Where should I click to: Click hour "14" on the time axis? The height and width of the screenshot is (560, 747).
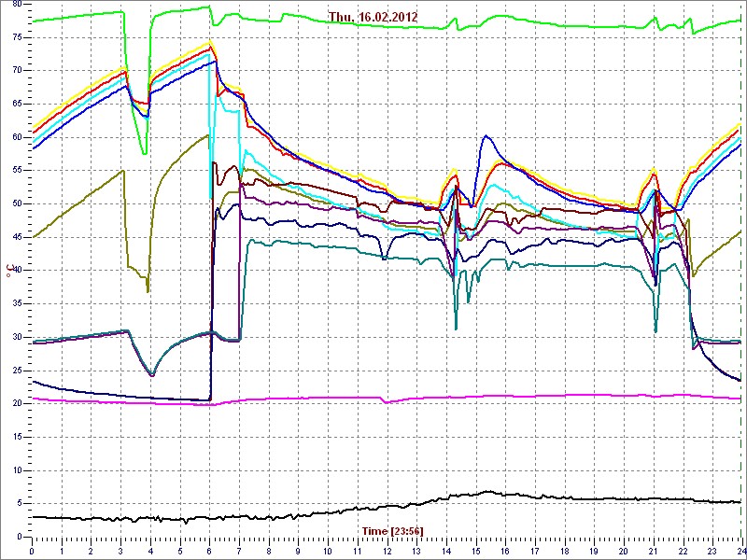(446, 551)
